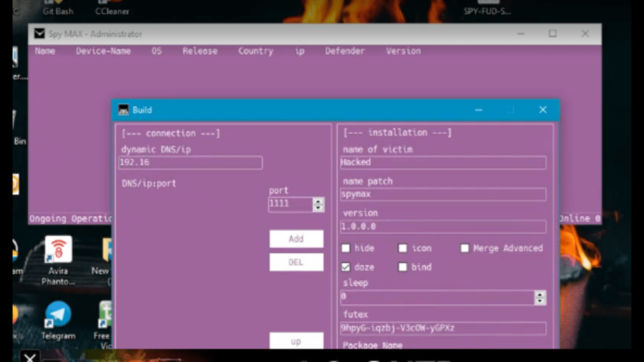644x362 pixels.
Task: Increase the port value with up arrow
Action: (x=318, y=201)
